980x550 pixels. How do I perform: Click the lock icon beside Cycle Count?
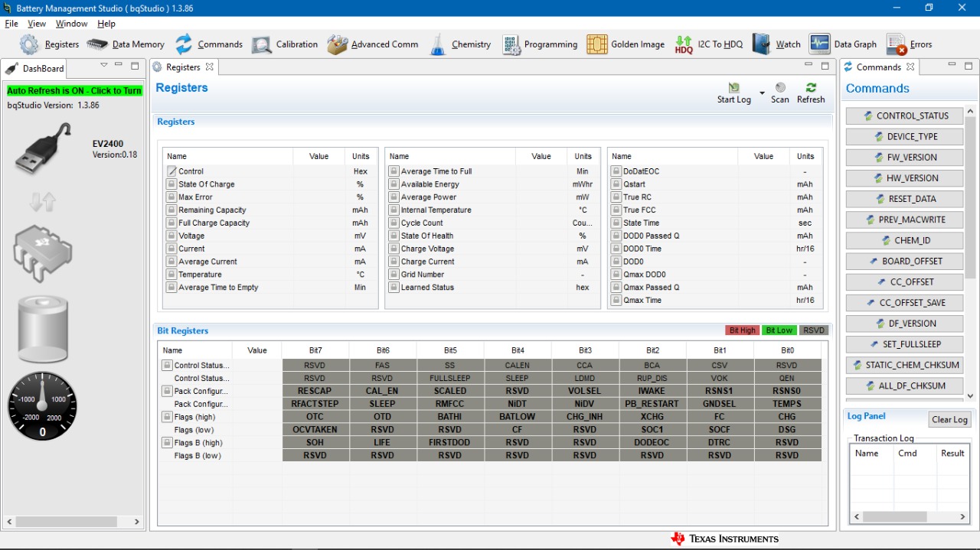pyautogui.click(x=394, y=223)
